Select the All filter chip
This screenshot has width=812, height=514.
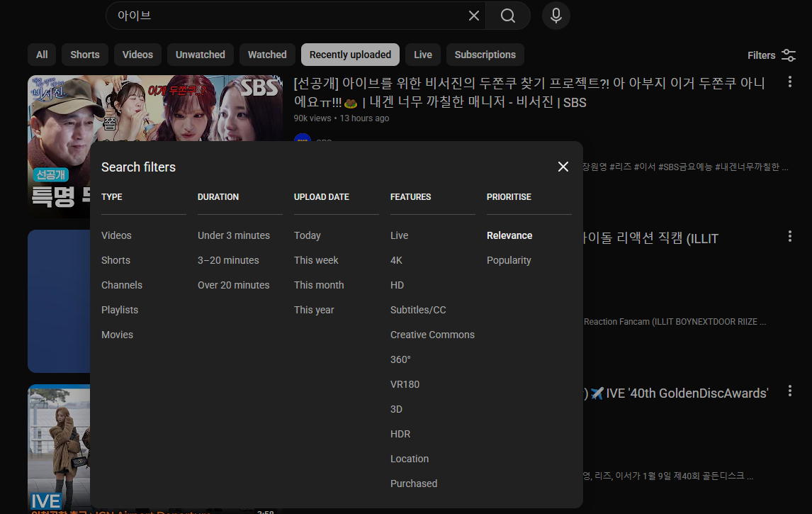pyautogui.click(x=42, y=55)
